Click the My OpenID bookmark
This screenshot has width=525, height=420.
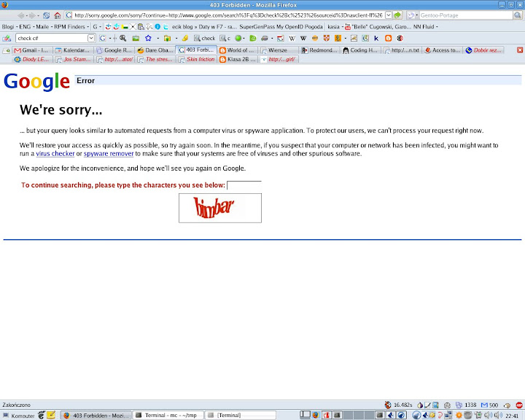(x=290, y=27)
